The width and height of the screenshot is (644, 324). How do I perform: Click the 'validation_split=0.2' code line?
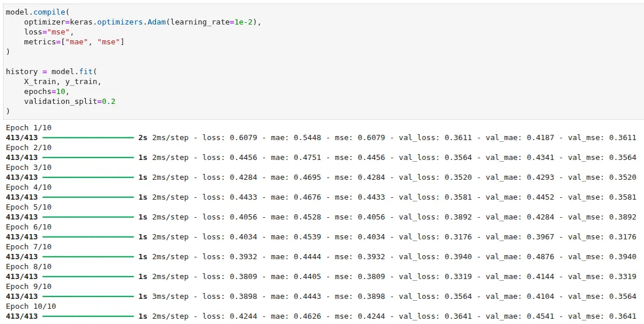coord(69,101)
